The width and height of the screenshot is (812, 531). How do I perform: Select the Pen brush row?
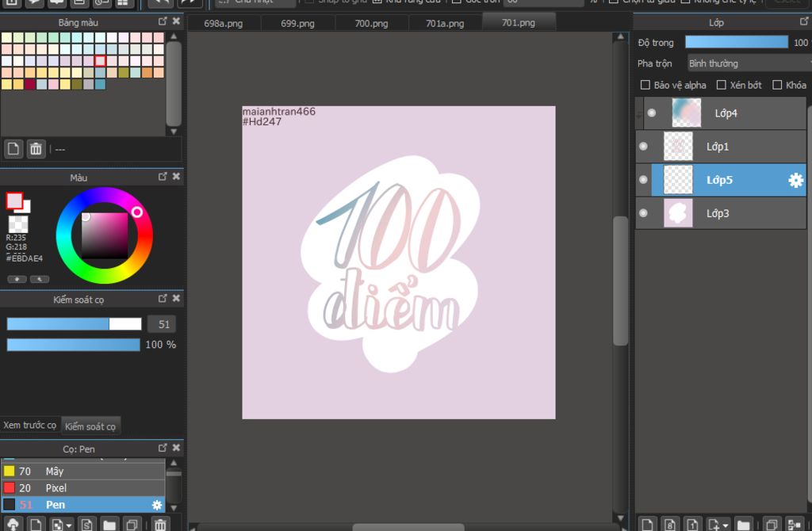82,505
